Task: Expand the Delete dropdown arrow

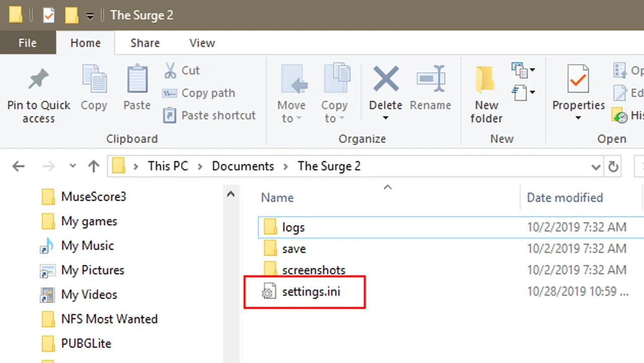Action: 385,118
